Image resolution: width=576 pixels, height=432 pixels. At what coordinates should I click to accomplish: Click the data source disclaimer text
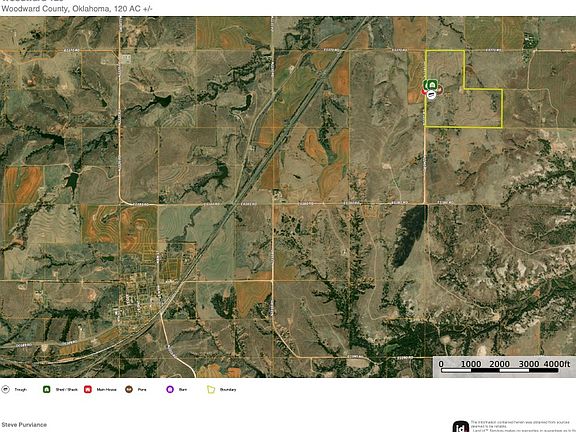point(523,426)
